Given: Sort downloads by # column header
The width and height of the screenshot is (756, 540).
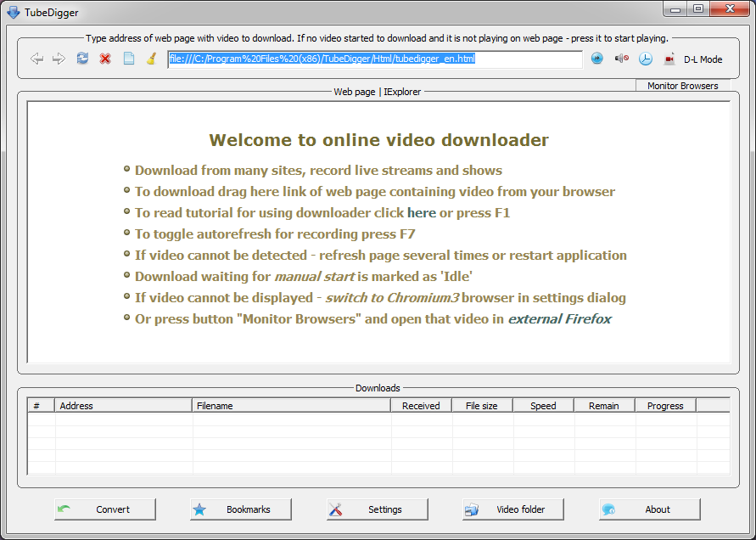Looking at the screenshot, I should tap(41, 406).
